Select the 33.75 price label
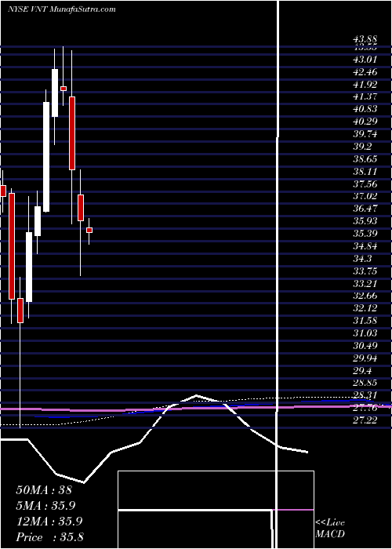This screenshot has height=549, width=392. click(x=365, y=271)
